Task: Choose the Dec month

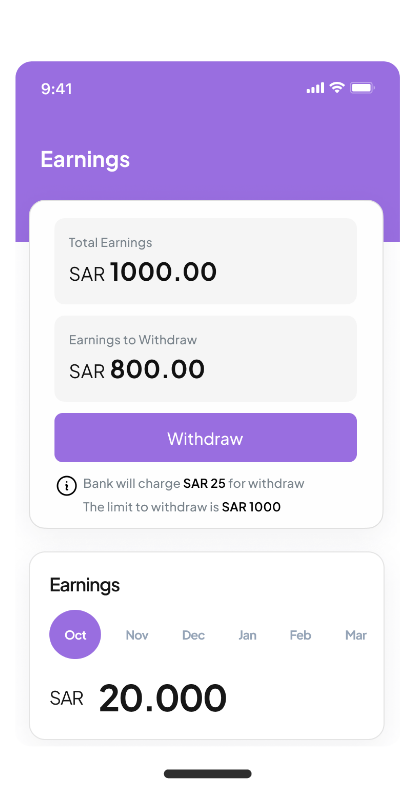Action: [x=193, y=635]
